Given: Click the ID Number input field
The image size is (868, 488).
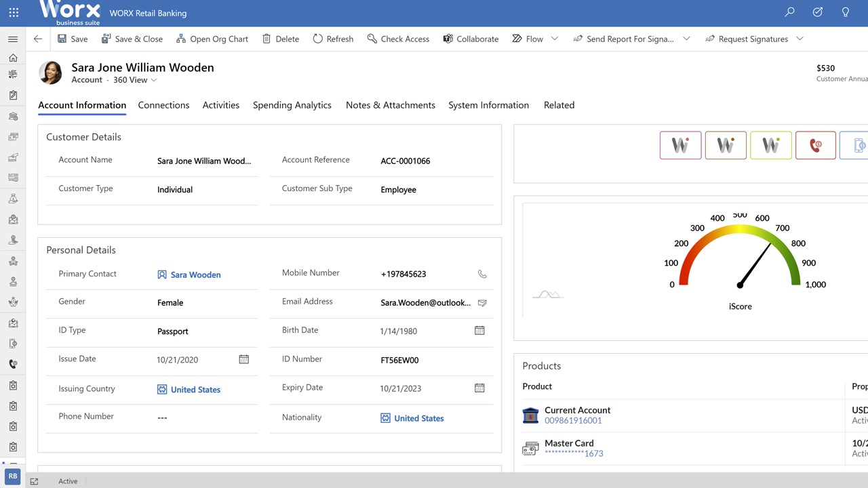Looking at the screenshot, I should (434, 361).
